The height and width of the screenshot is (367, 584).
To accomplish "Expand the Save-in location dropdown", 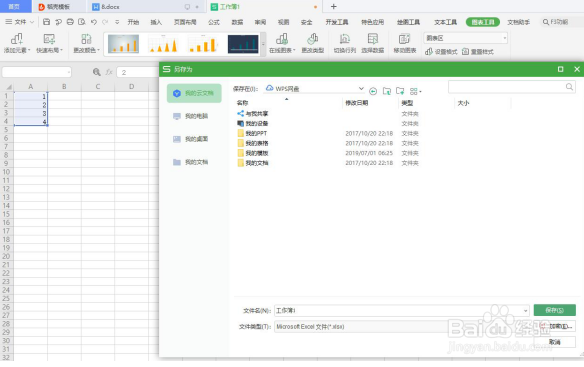I will 361,89.
